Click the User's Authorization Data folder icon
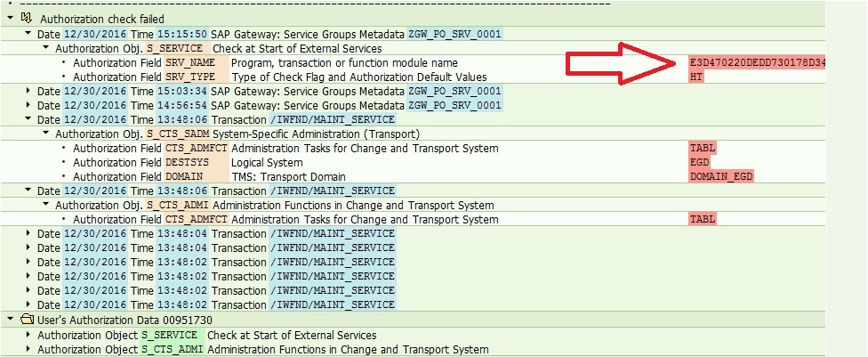868x357 pixels. (26, 320)
